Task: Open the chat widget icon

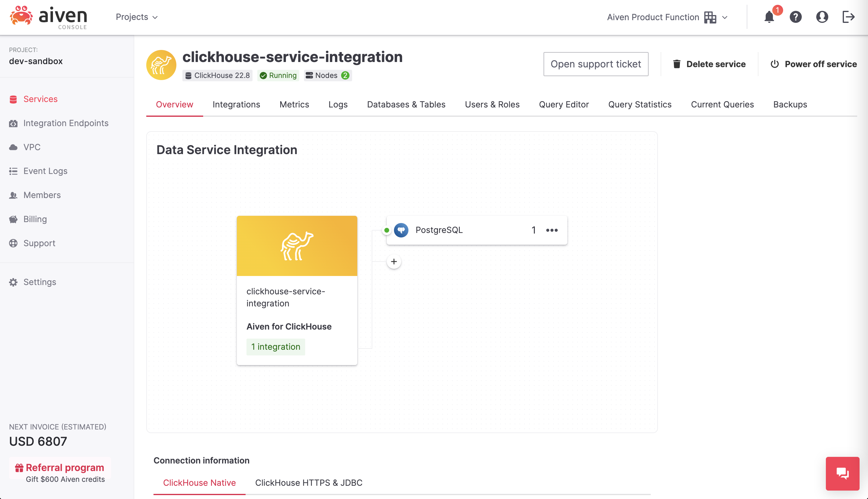Action: 842,474
